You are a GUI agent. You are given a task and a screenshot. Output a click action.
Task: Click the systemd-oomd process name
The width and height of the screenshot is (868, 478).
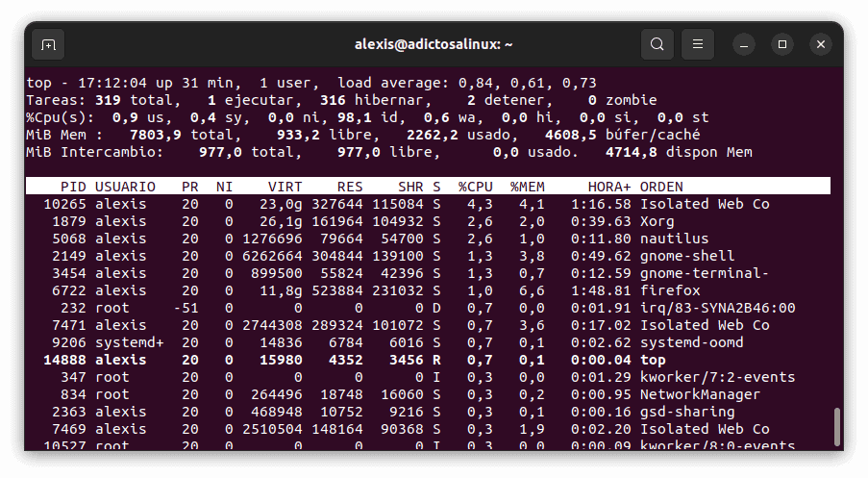691,342
